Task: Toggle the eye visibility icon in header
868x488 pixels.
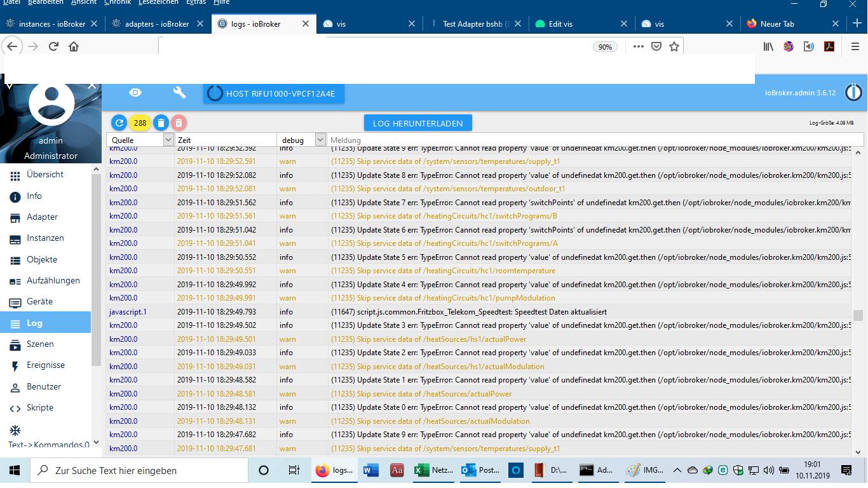Action: point(135,93)
